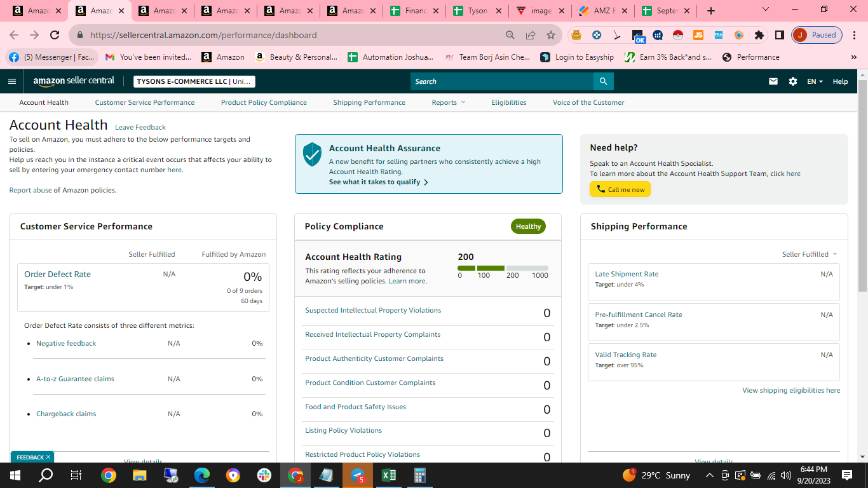868x488 pixels.
Task: Open the Voice of the Customer tab
Action: [x=588, y=102]
